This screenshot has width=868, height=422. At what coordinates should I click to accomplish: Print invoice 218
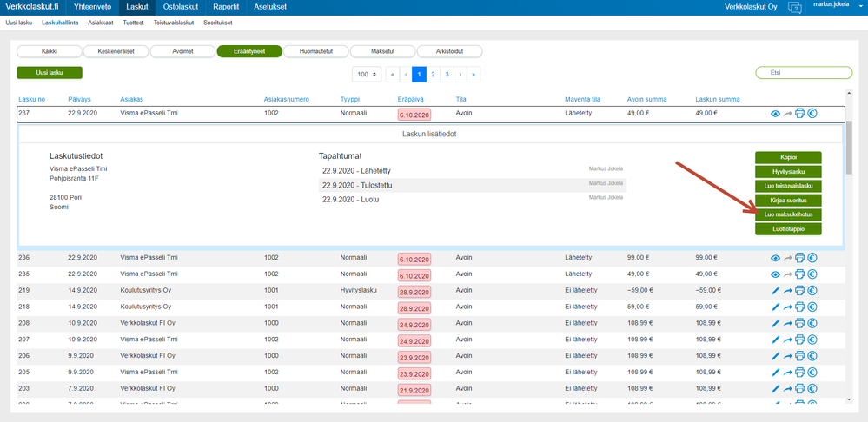click(800, 307)
